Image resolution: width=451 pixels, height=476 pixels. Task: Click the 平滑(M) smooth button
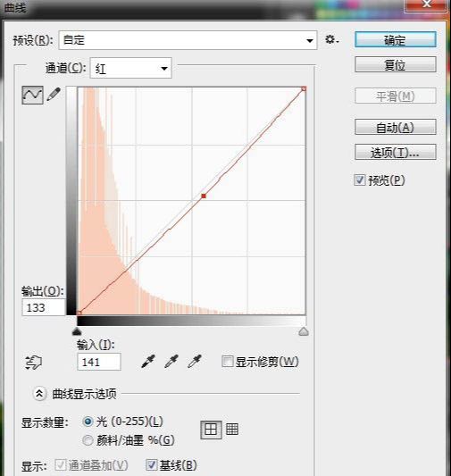[396, 96]
